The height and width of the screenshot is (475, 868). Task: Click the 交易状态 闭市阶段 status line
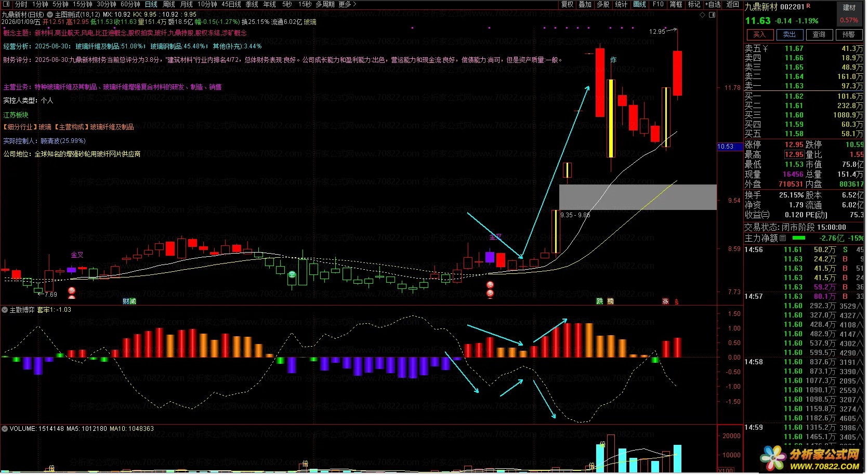795,227
